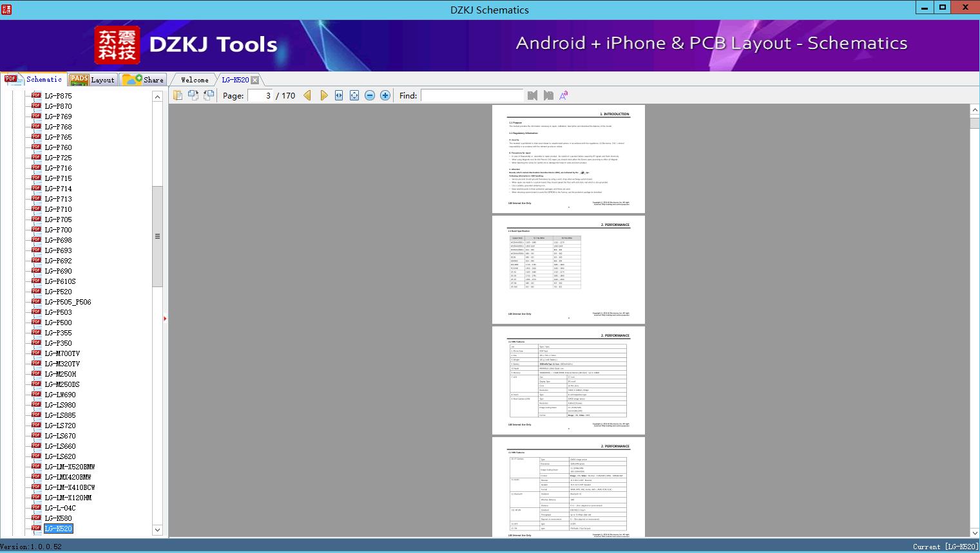Click the tree panel scrollbar thumb

click(x=157, y=236)
